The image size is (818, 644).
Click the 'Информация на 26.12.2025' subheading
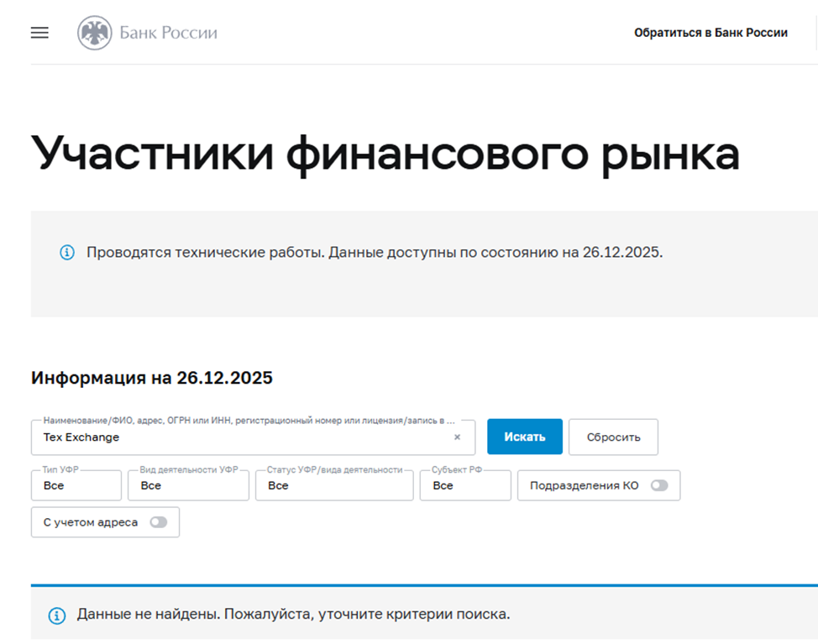click(x=152, y=378)
